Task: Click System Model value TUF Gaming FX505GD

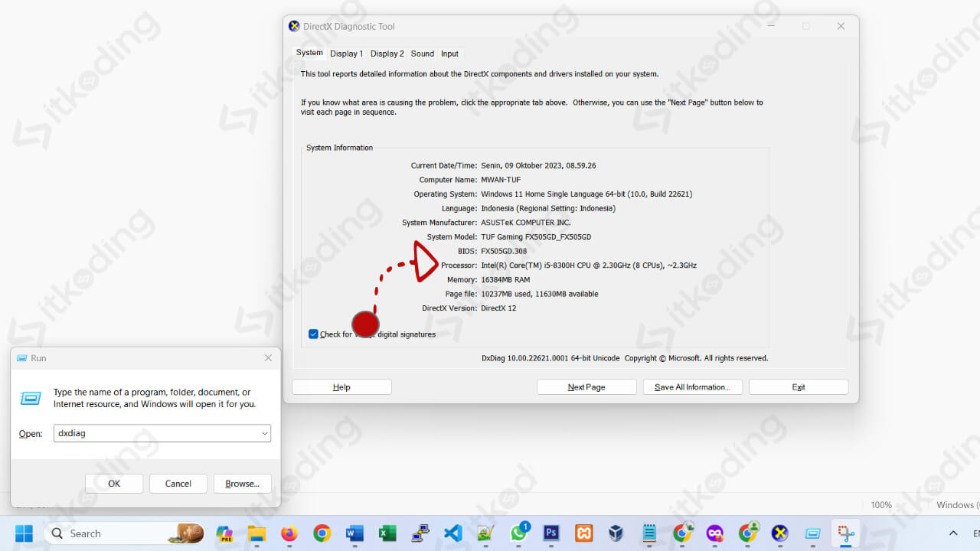Action: coord(536,237)
